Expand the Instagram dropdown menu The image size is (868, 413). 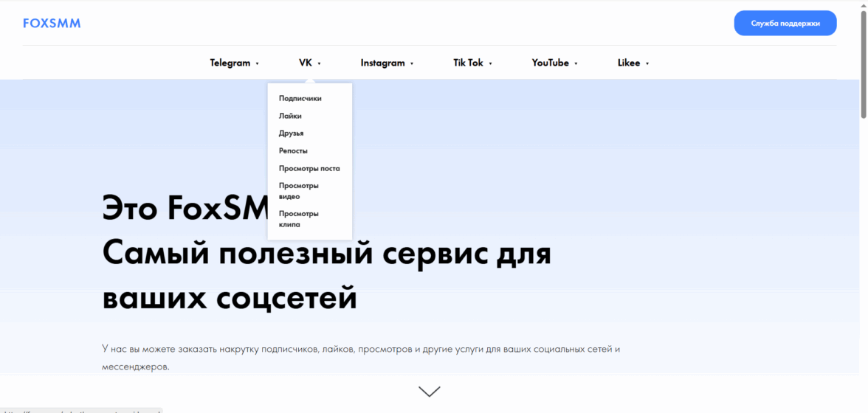[387, 63]
